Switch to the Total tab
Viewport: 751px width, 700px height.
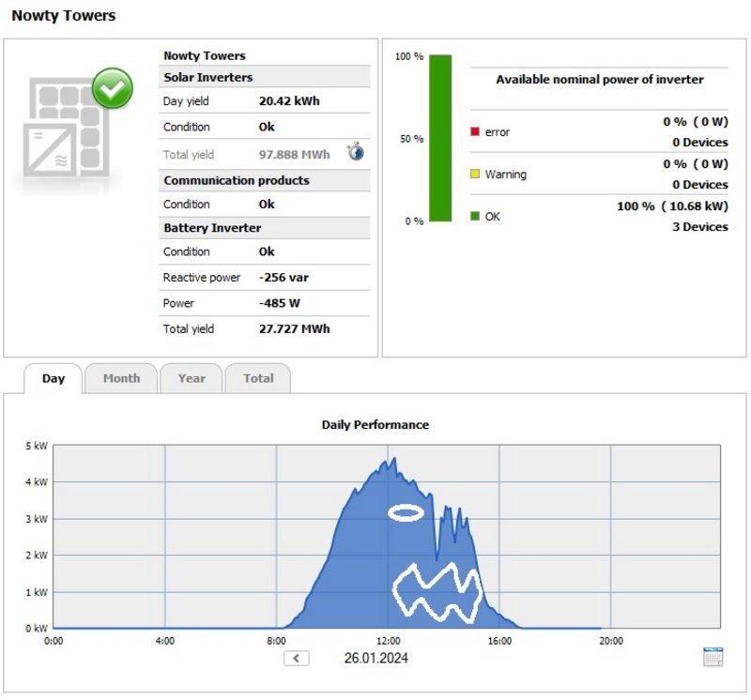click(258, 378)
